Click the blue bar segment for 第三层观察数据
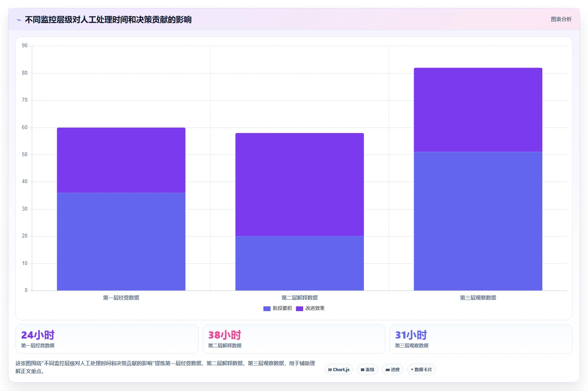 pos(478,221)
